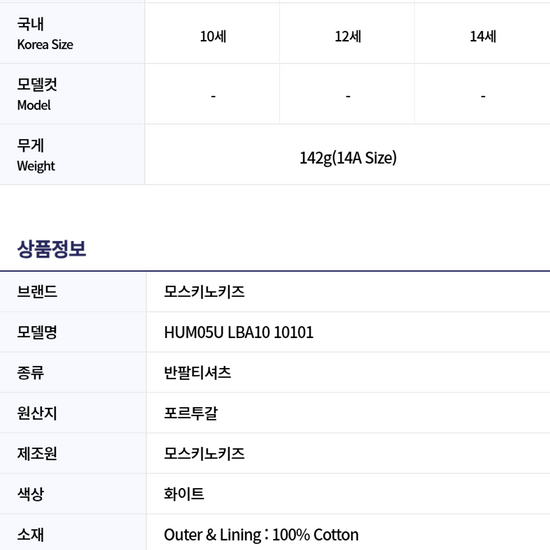Select the 12세 Korea size cell
The width and height of the screenshot is (550, 550).
point(348,36)
